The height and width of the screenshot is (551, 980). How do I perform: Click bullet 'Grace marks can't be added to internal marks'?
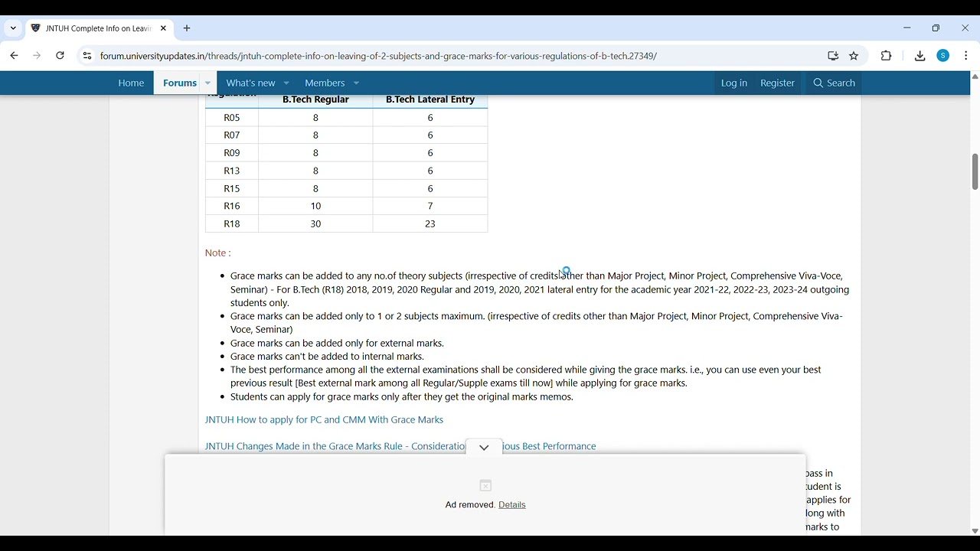coord(327,357)
